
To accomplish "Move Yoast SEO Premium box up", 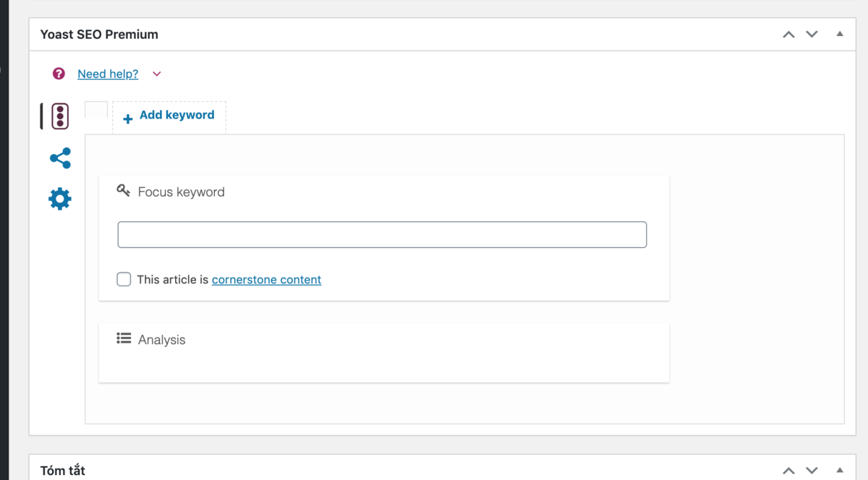I will pos(788,34).
